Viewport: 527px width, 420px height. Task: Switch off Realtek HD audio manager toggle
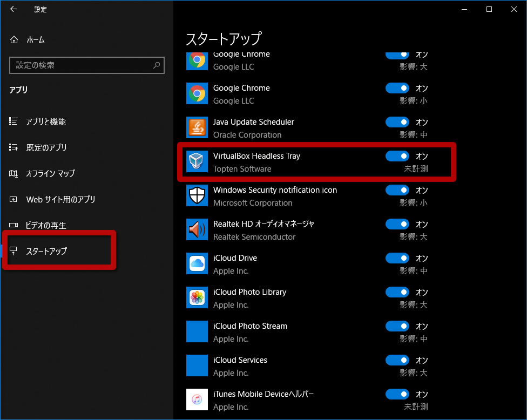tap(397, 224)
